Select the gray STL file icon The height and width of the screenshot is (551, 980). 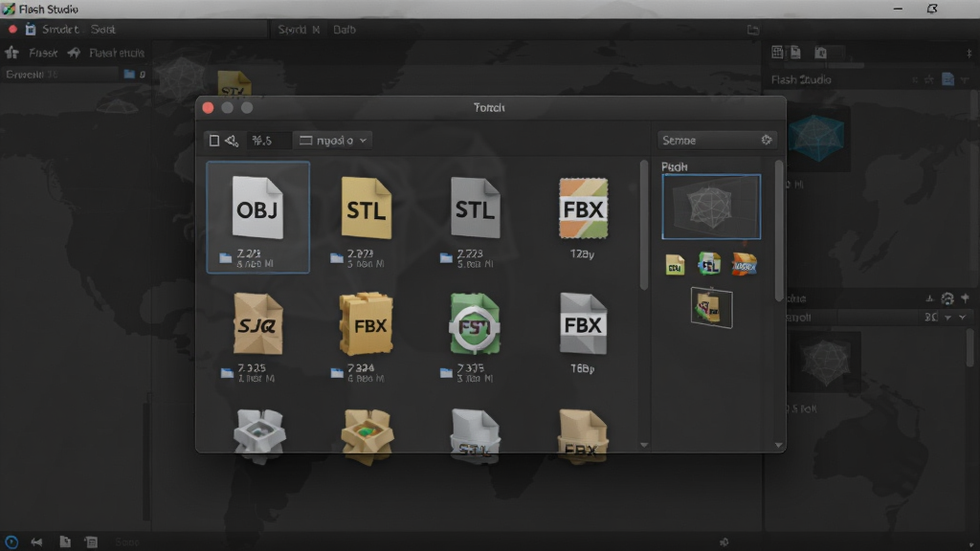(x=475, y=208)
